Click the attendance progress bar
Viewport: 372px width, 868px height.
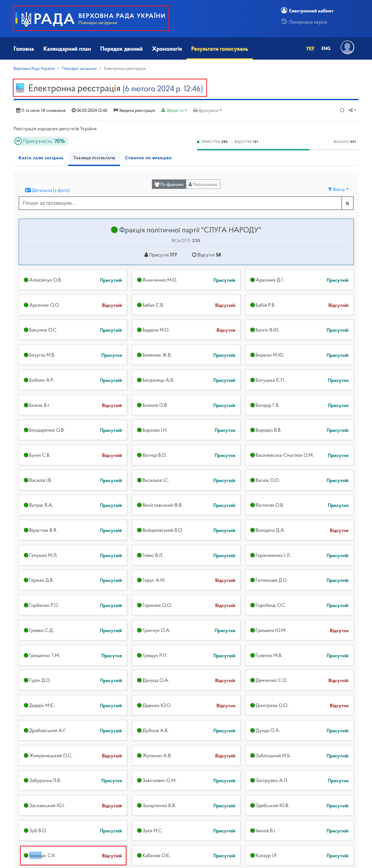click(x=278, y=150)
